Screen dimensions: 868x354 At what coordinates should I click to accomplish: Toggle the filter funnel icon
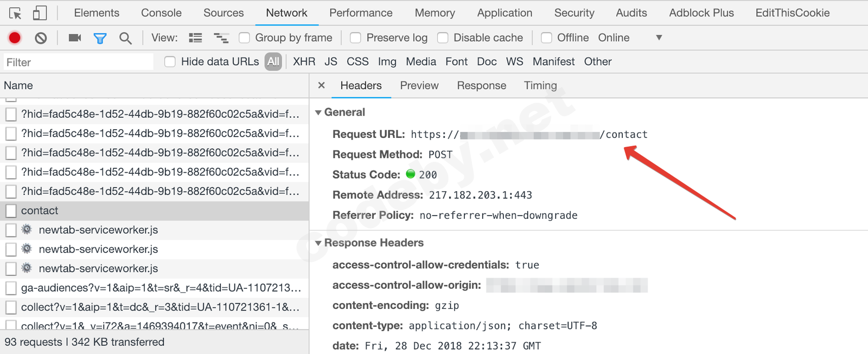click(100, 38)
